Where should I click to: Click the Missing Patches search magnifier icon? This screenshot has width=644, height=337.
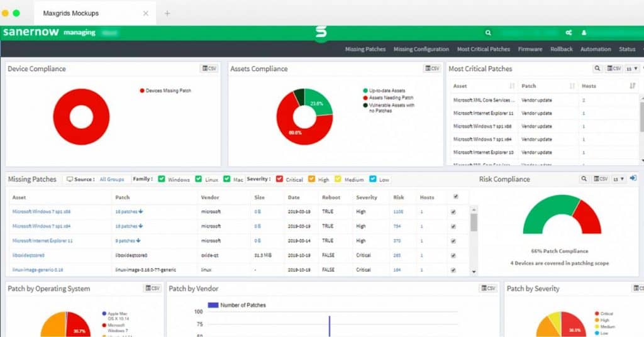(x=584, y=179)
